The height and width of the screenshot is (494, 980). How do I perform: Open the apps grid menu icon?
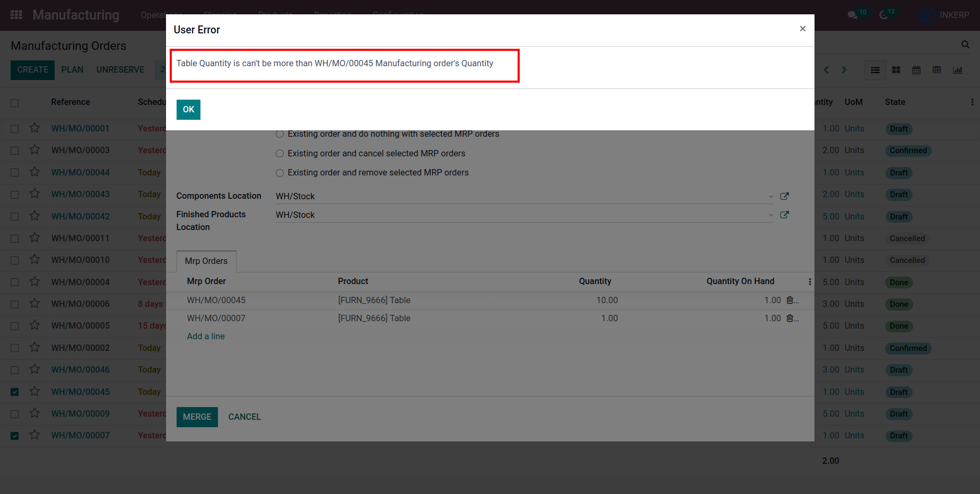click(16, 15)
